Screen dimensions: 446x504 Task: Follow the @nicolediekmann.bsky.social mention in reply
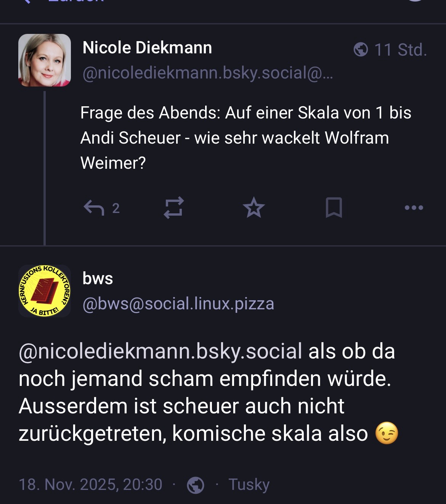point(160,351)
